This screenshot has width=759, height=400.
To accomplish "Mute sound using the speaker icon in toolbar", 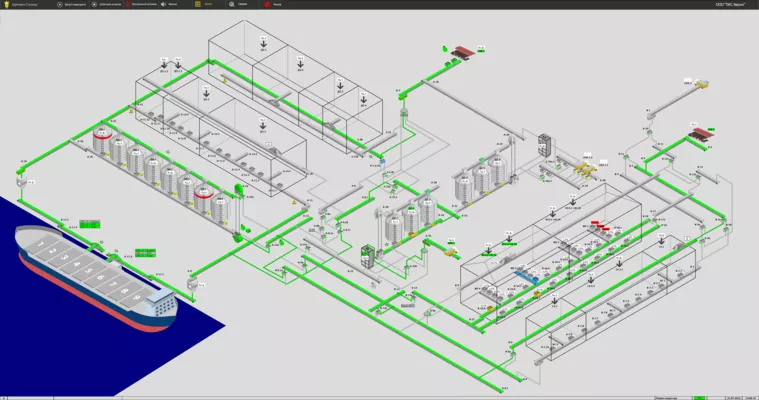I will tap(162, 4).
